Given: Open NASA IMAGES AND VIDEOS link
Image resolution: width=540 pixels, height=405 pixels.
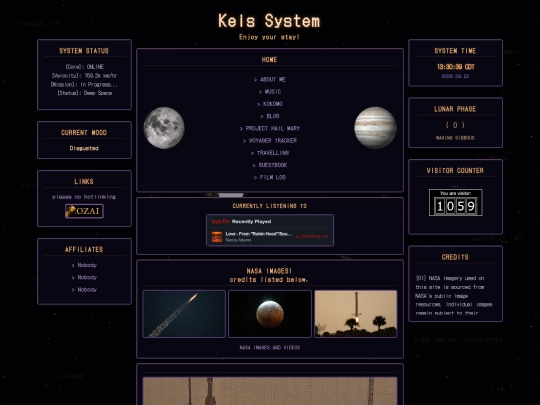Looking at the screenshot, I should coord(270,347).
